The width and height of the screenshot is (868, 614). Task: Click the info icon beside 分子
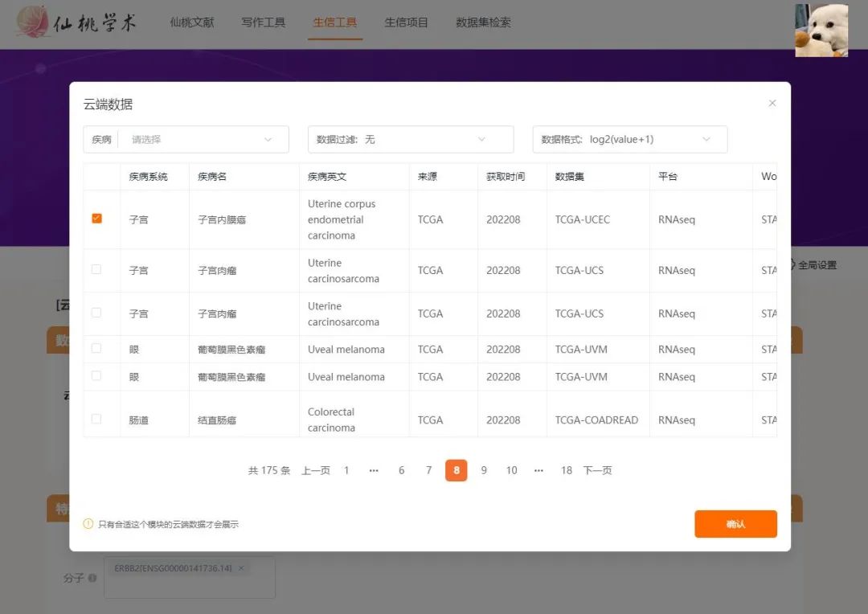tap(92, 578)
